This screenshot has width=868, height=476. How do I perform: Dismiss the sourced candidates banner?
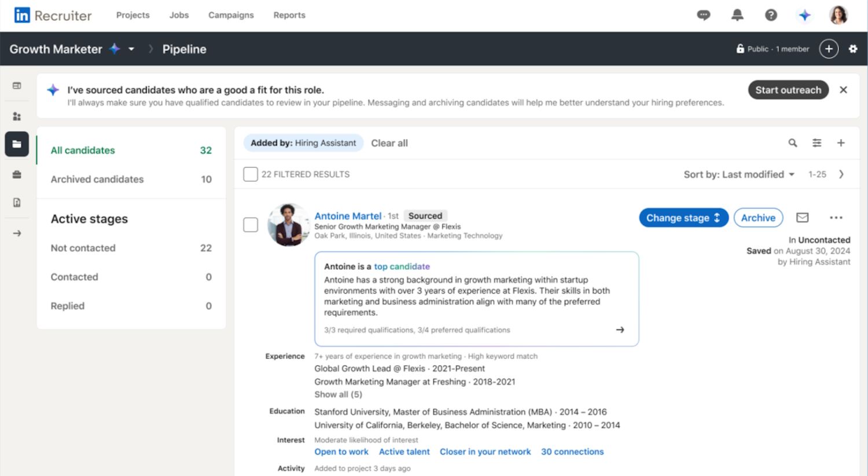pos(843,90)
